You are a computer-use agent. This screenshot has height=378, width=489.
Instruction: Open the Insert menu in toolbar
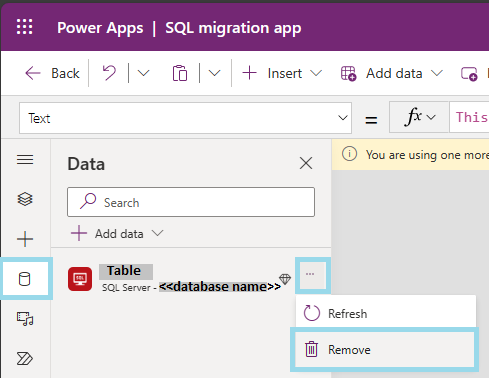pos(282,73)
